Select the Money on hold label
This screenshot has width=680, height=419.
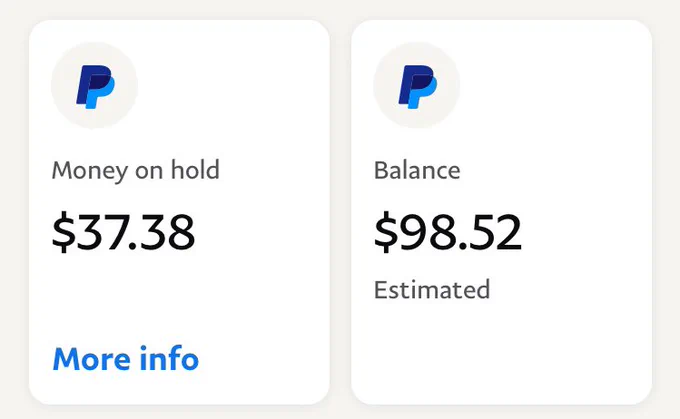[x=136, y=170]
